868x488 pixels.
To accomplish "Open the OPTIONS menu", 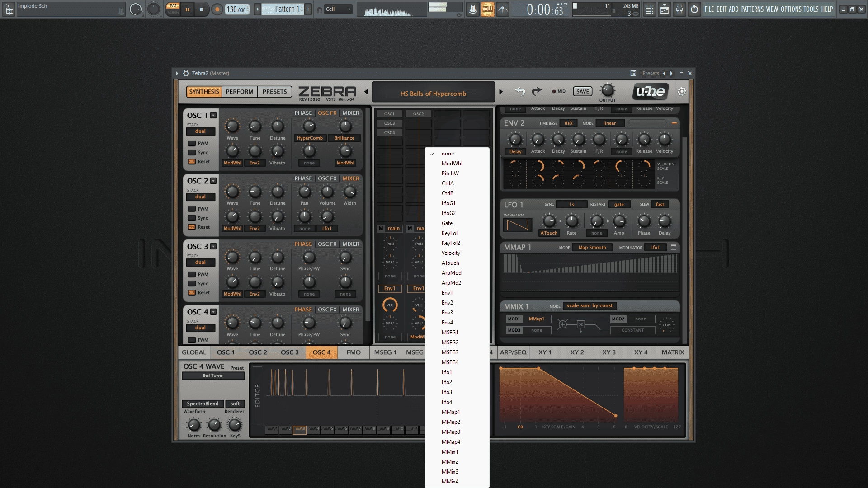I will [x=791, y=9].
